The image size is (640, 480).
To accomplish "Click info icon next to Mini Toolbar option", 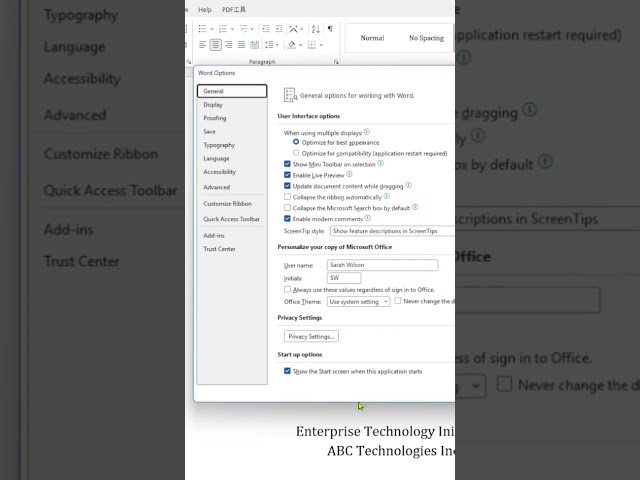I will pyautogui.click(x=380, y=163).
